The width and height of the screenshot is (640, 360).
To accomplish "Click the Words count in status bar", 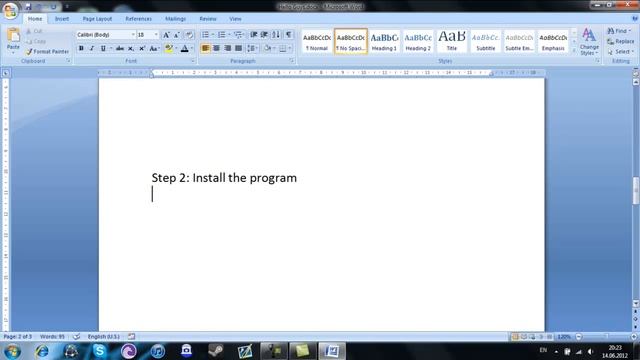I will 52,337.
